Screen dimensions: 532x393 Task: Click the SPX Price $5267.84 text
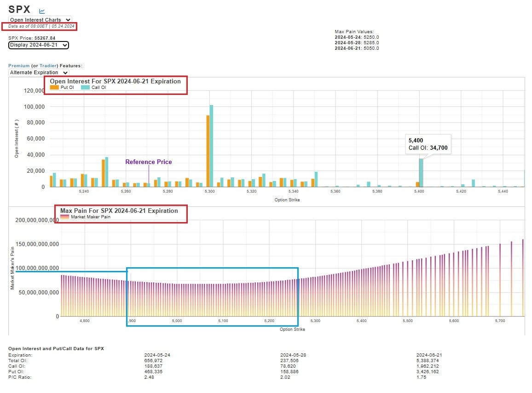click(32, 38)
